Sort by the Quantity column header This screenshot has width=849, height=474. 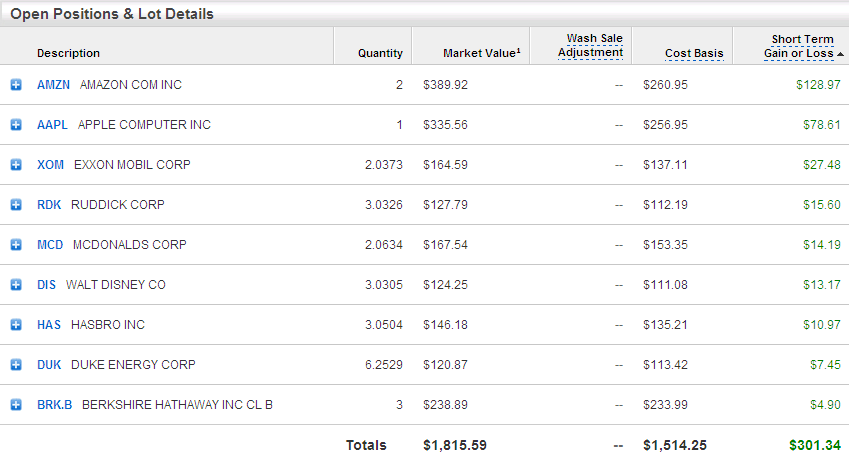(x=380, y=53)
